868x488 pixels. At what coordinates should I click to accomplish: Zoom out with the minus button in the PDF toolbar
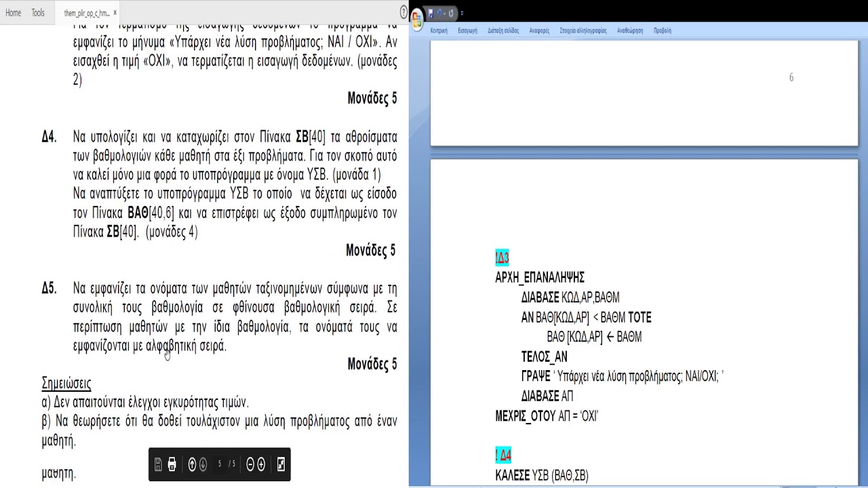(250, 464)
